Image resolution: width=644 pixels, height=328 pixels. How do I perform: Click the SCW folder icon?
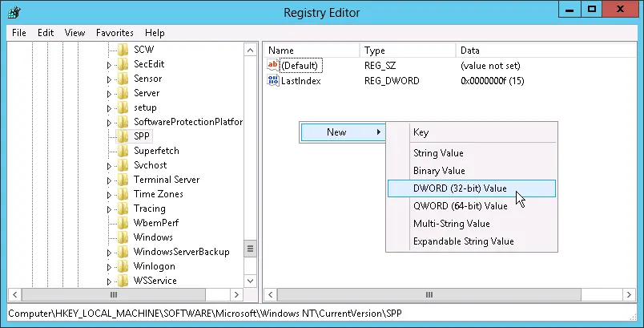tap(123, 50)
